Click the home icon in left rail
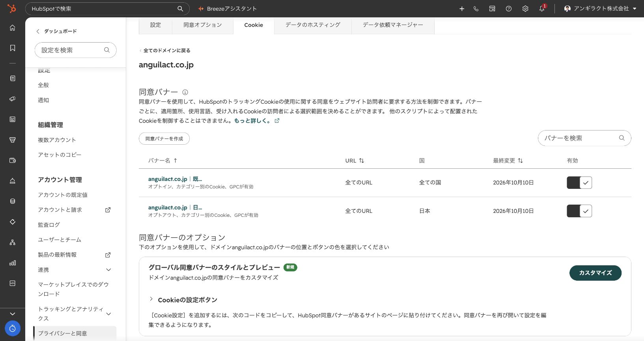Screen dimensions: 644x341 coord(13,28)
